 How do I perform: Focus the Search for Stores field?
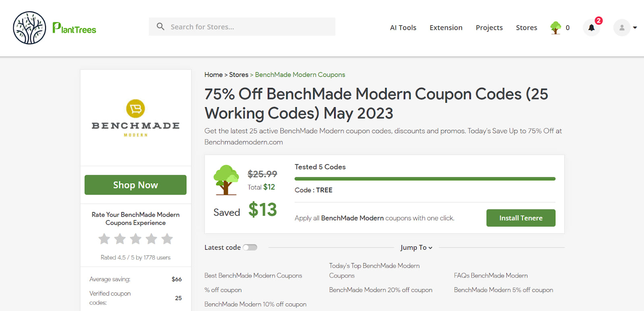pyautogui.click(x=242, y=27)
